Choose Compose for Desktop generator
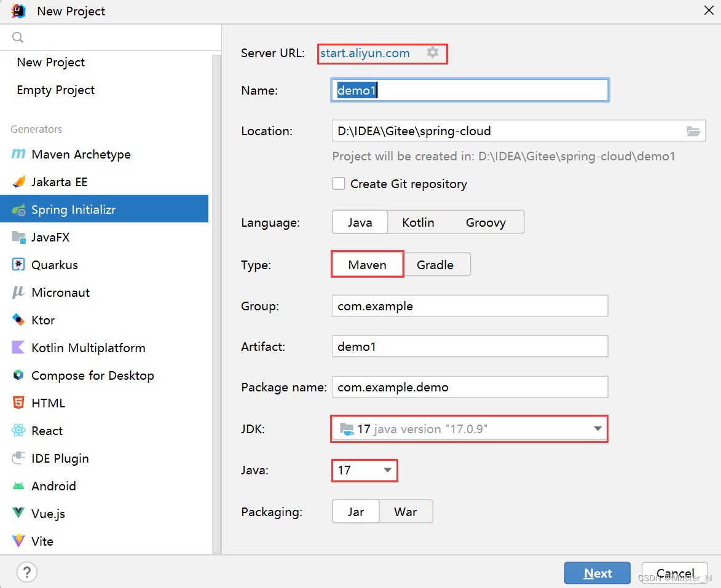 click(104, 375)
